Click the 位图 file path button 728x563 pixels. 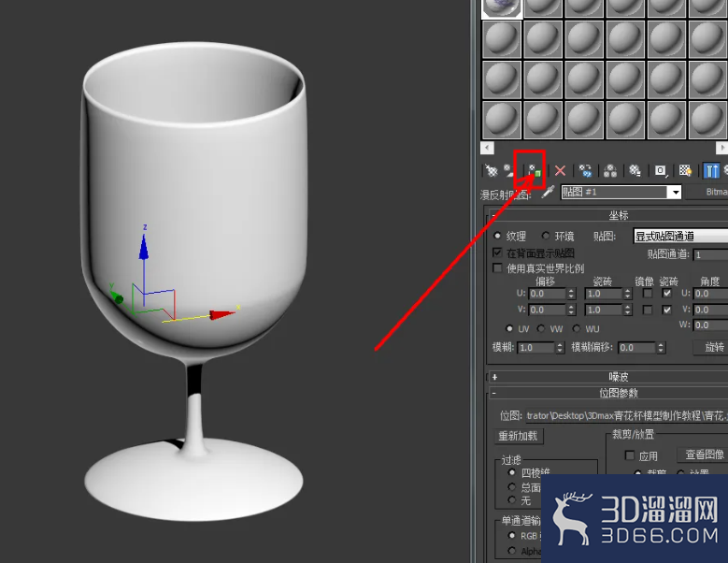click(627, 415)
